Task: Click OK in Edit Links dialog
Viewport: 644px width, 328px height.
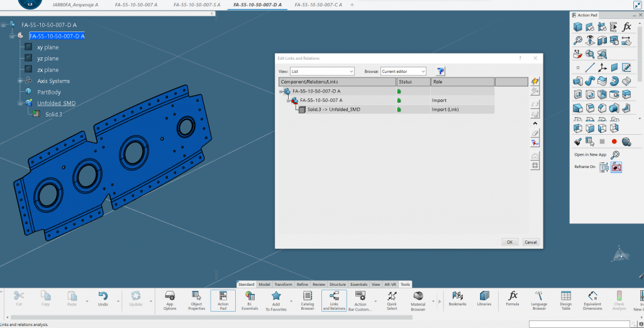Action: (x=509, y=242)
